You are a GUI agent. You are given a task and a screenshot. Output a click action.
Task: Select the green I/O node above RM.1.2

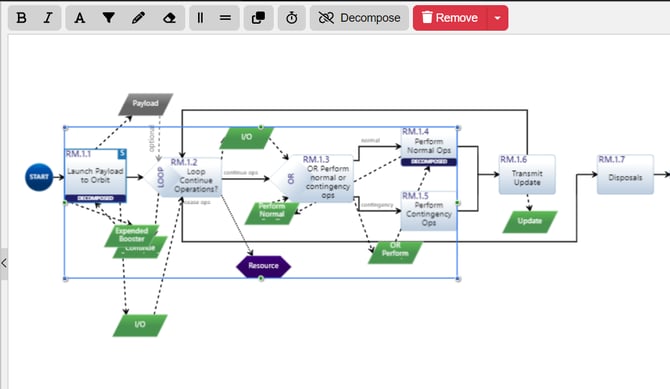pyautogui.click(x=247, y=137)
